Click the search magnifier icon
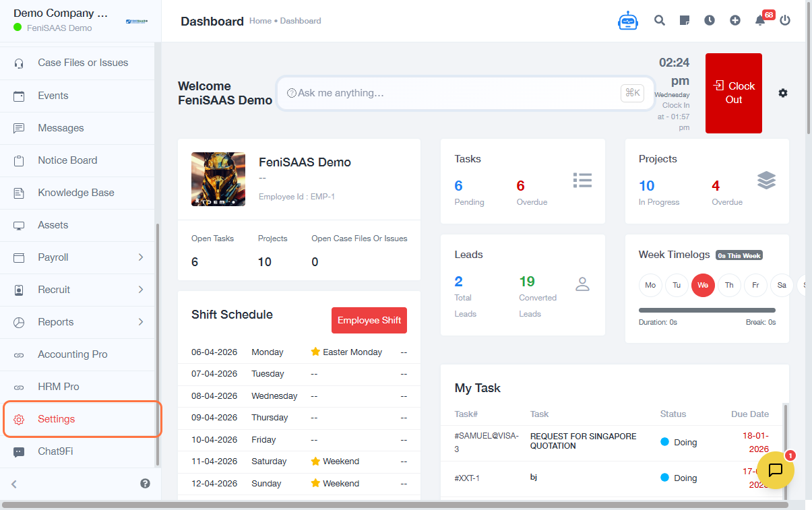The width and height of the screenshot is (812, 510). [x=660, y=20]
